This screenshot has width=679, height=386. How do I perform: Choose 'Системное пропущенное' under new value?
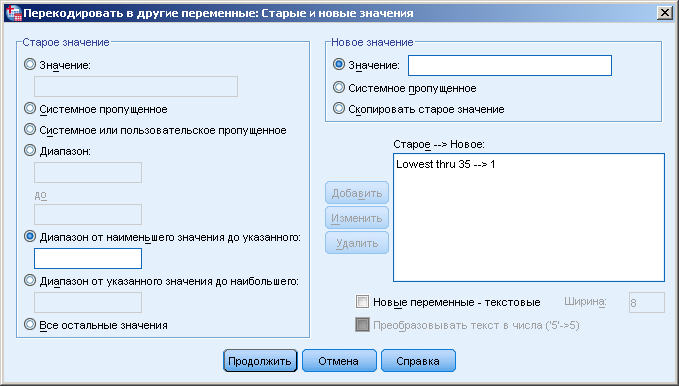pyautogui.click(x=339, y=88)
